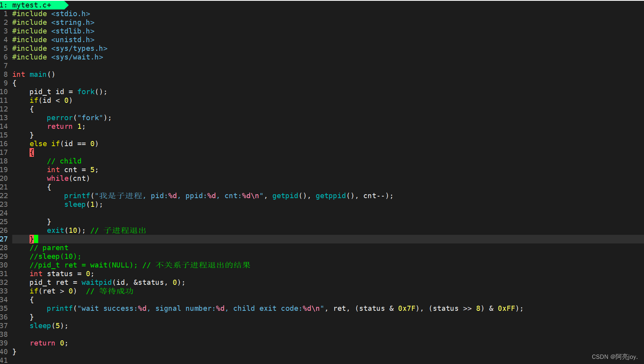Image resolution: width=644 pixels, height=364 pixels.
Task: Click the if(ret > 0) condition
Action: [x=53, y=291]
